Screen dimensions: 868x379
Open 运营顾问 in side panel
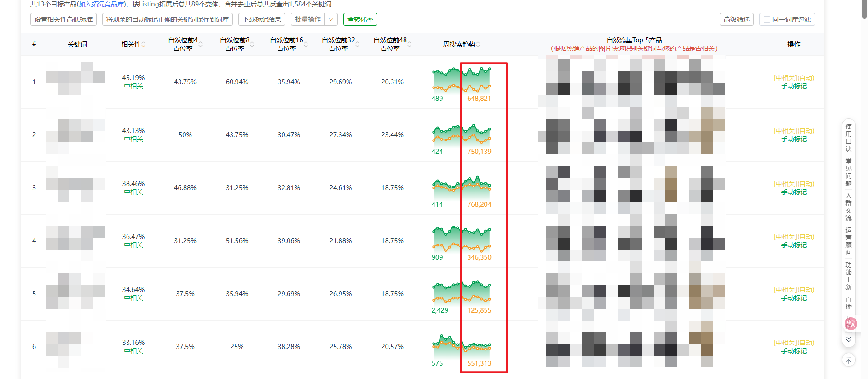tap(849, 241)
